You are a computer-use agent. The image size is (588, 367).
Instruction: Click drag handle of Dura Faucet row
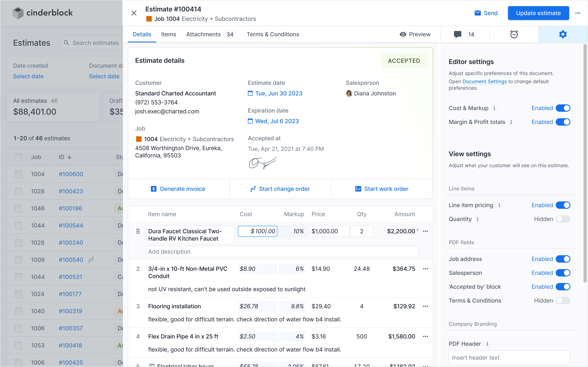coord(138,231)
